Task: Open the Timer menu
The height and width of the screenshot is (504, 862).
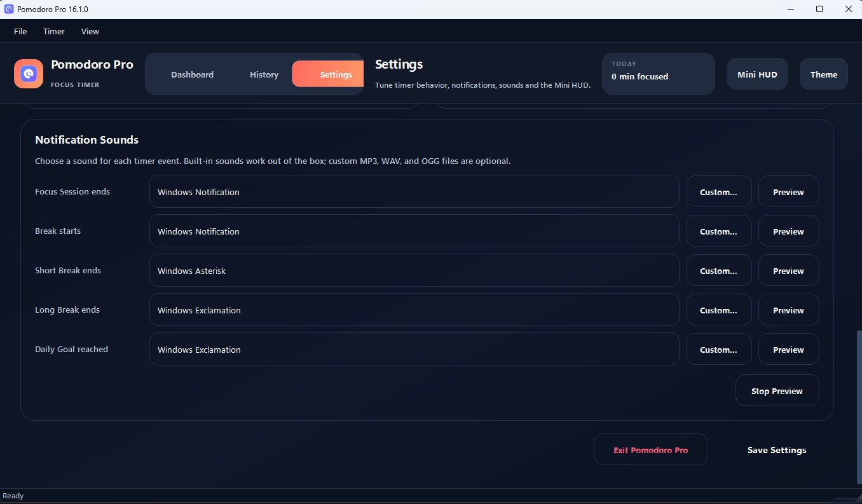Action: pyautogui.click(x=54, y=31)
